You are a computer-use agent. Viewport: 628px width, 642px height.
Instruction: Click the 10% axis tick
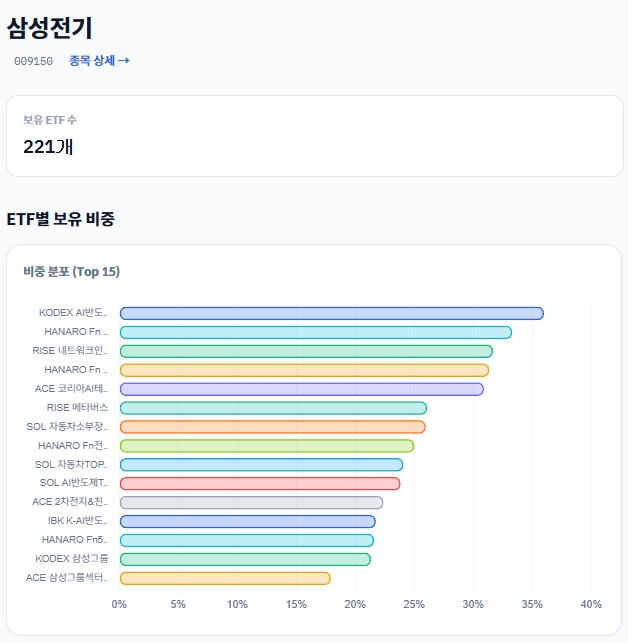[237, 604]
